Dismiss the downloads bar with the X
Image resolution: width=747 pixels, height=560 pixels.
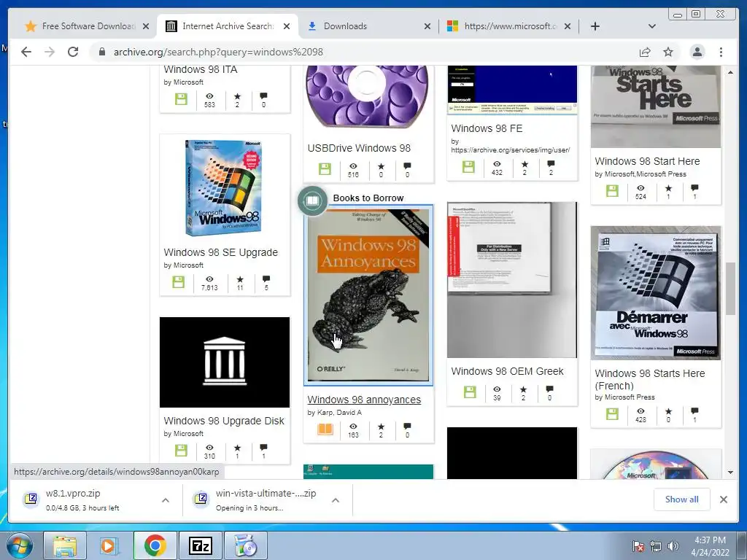(x=724, y=499)
